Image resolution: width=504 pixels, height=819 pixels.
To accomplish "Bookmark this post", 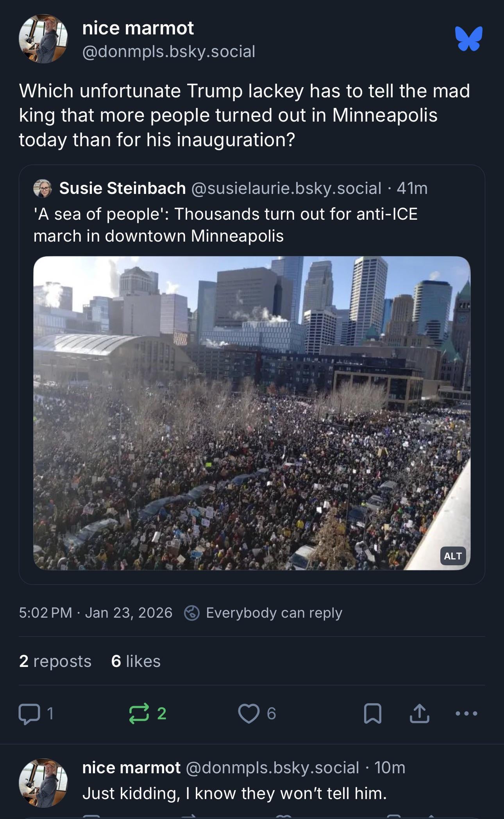I will pyautogui.click(x=372, y=713).
